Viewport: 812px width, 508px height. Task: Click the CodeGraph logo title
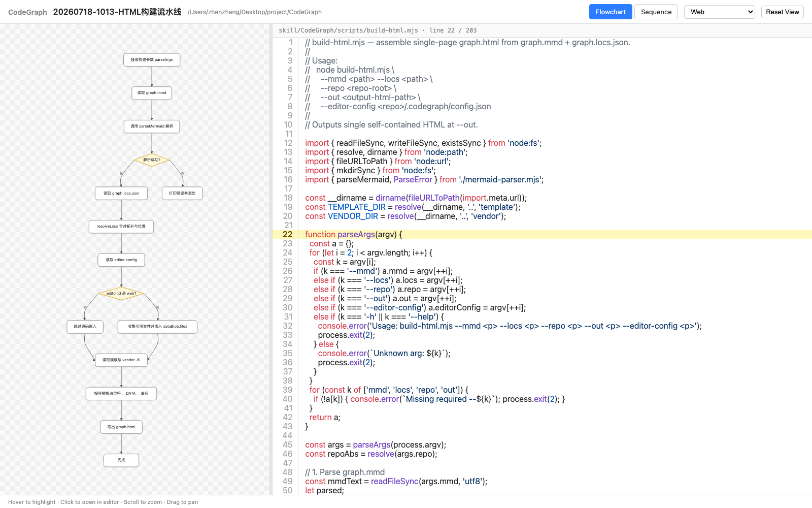(27, 12)
